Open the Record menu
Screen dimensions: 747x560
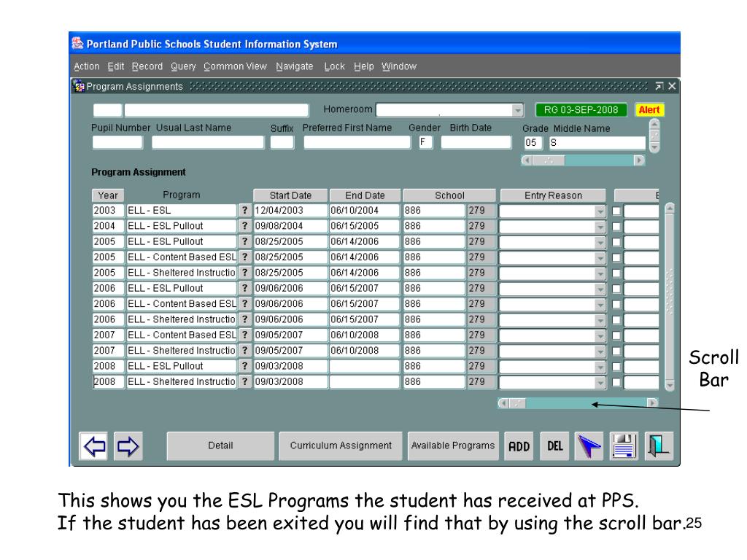tap(147, 66)
